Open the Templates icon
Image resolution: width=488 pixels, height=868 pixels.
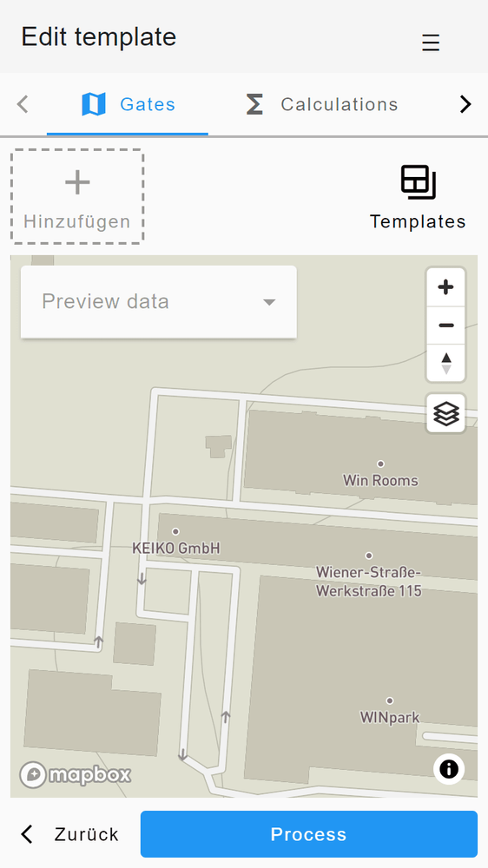click(418, 198)
